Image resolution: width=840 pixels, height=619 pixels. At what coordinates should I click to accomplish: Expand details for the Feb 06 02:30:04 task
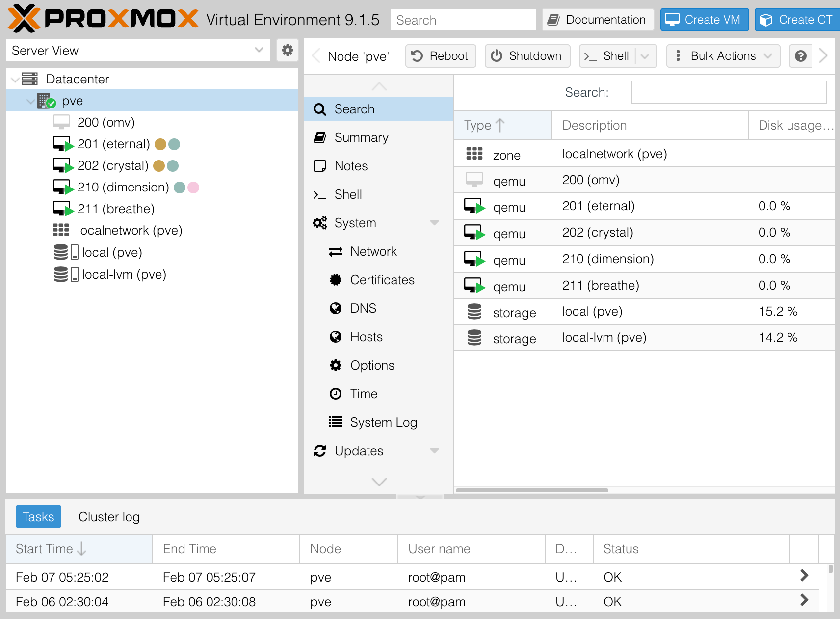804,600
